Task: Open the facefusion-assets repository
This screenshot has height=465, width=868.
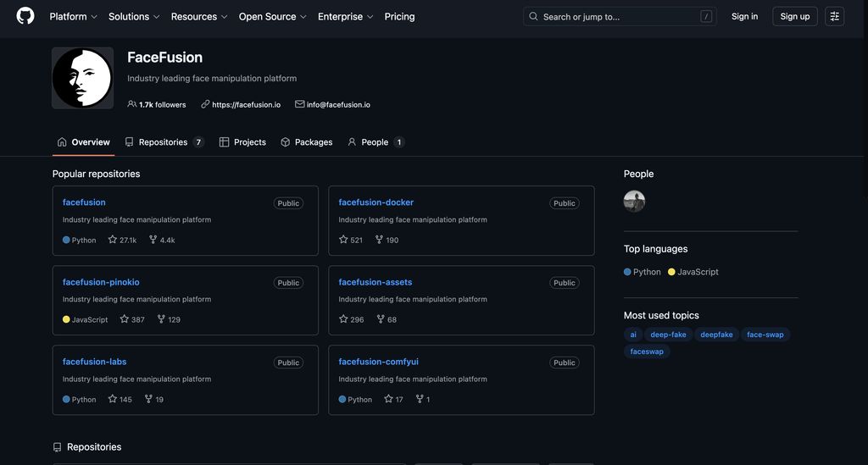Action: [x=376, y=282]
